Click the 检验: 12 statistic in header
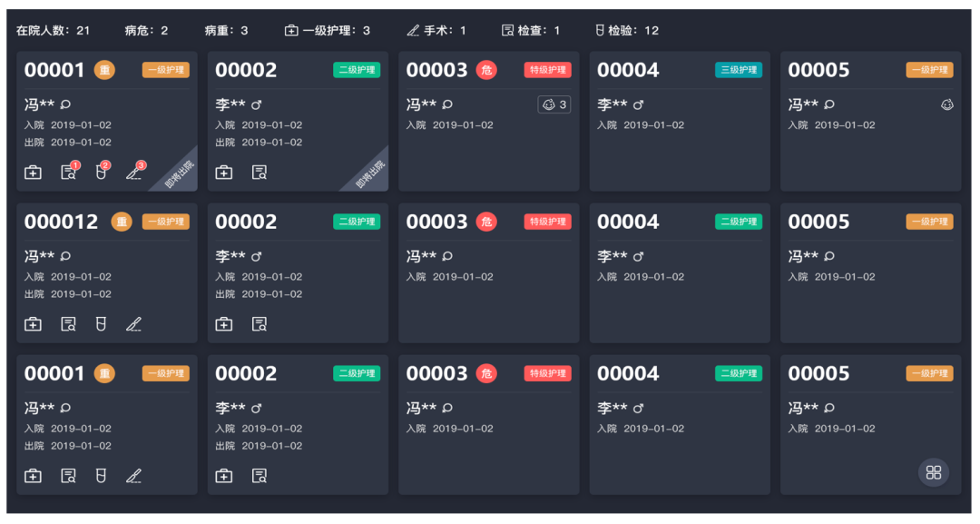The height and width of the screenshot is (524, 980). coord(627,31)
